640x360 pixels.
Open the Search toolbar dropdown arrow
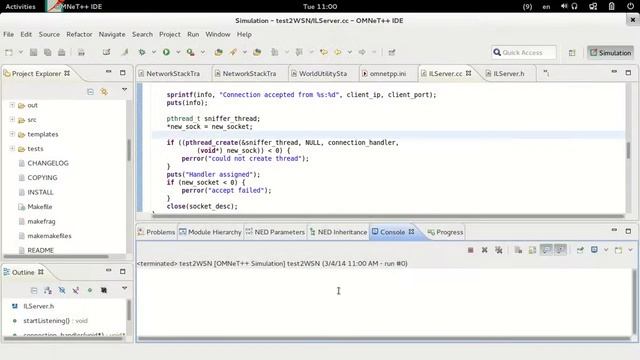pyautogui.click(x=244, y=52)
